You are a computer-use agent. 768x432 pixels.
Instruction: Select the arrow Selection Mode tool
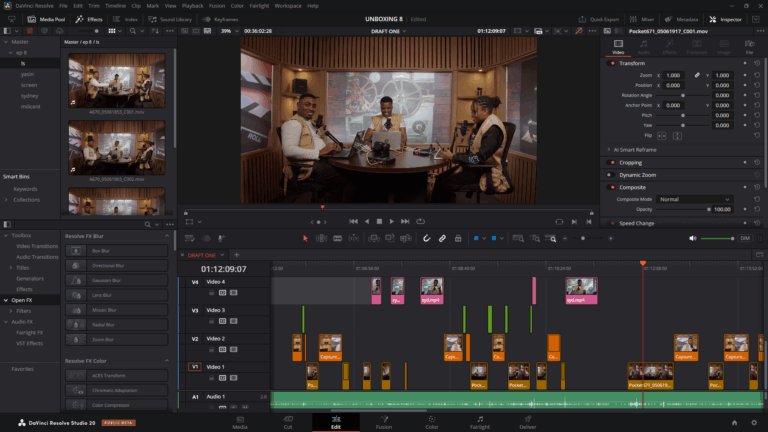coord(305,239)
